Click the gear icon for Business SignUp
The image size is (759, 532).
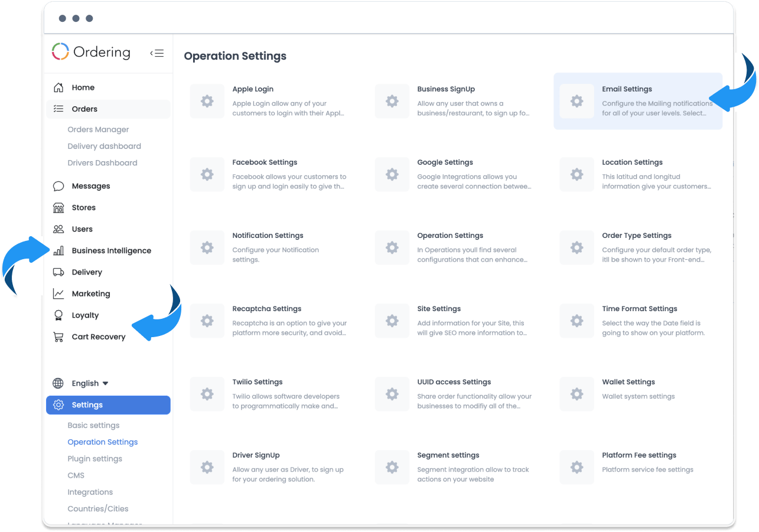[392, 101]
